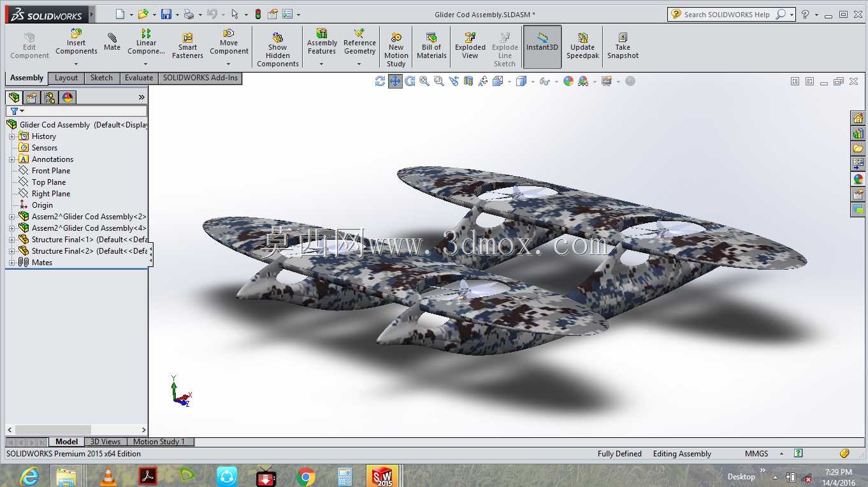Open the Bill of Materials tool
This screenshot has width=868, height=487.
coord(431,46)
